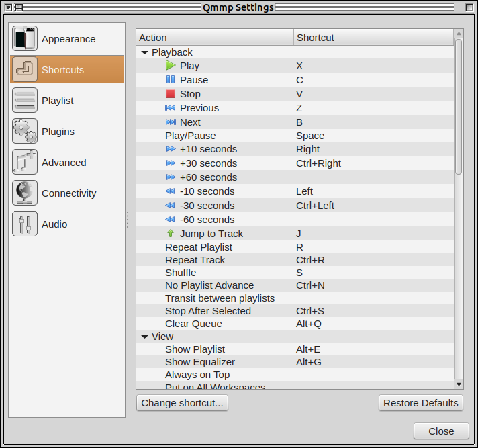Select the Transit between playlists row
The height and width of the screenshot is (448, 478).
click(x=295, y=298)
